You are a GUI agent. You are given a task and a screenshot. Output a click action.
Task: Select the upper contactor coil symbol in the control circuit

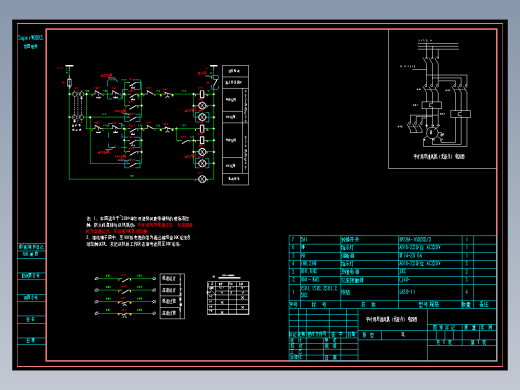202,94
